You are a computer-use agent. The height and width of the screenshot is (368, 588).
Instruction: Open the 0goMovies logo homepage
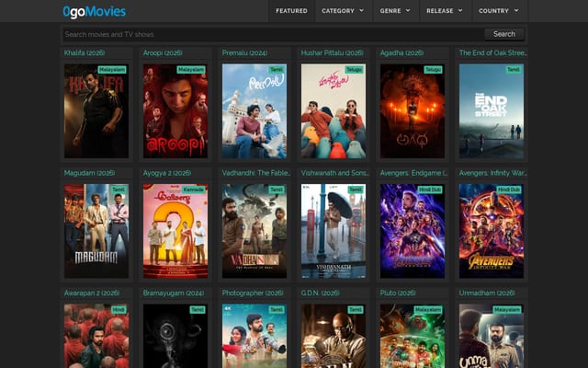[x=94, y=12]
